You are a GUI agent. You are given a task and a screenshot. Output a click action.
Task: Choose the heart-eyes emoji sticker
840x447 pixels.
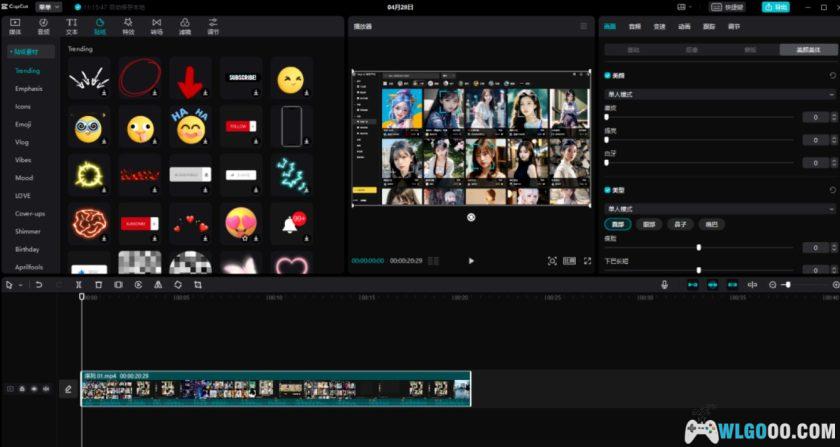point(241,223)
